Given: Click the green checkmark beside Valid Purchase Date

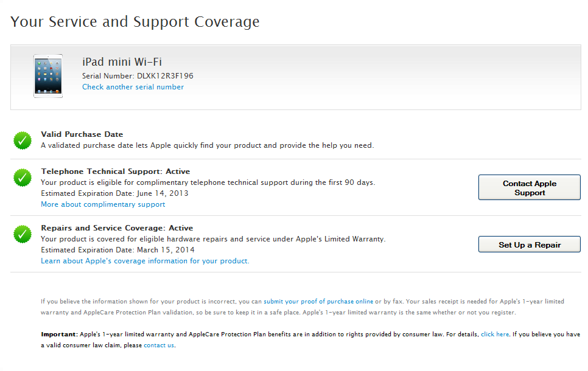Looking at the screenshot, I should click(x=23, y=140).
